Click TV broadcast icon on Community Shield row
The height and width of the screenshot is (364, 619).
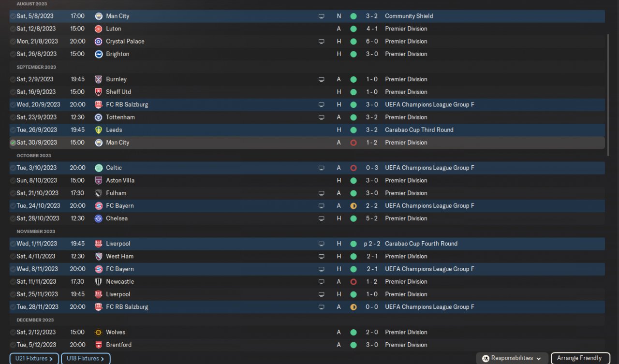point(321,16)
